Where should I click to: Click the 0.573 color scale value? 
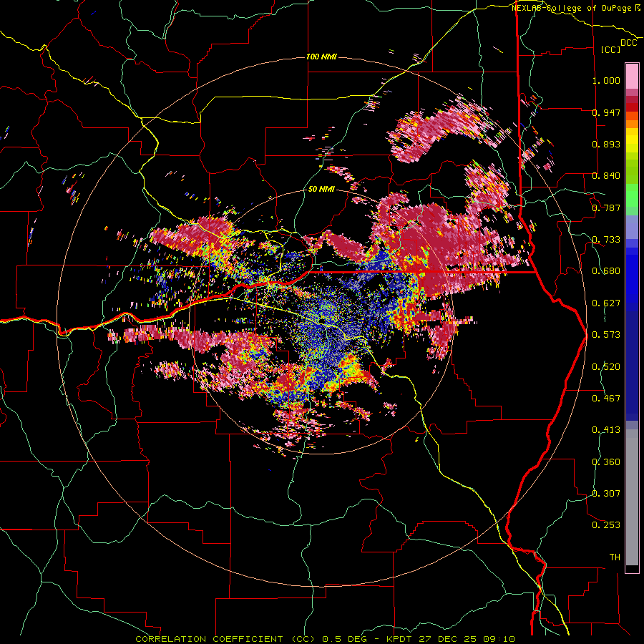point(606,335)
